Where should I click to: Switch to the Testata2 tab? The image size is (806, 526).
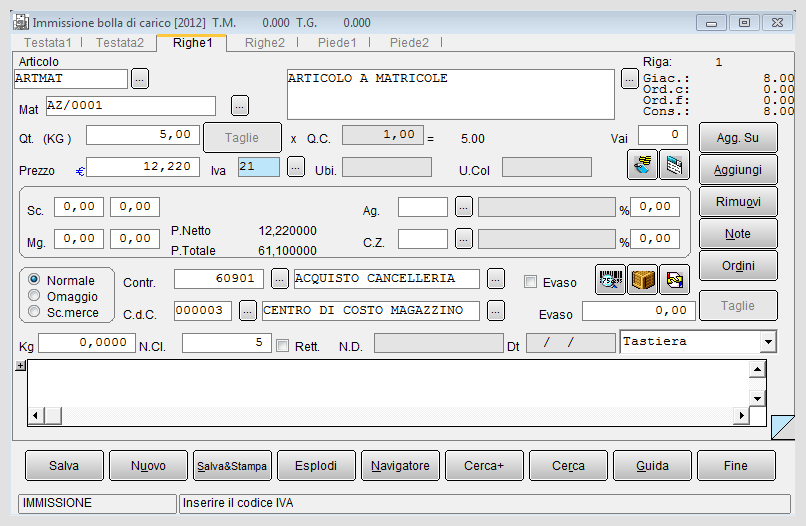click(120, 43)
